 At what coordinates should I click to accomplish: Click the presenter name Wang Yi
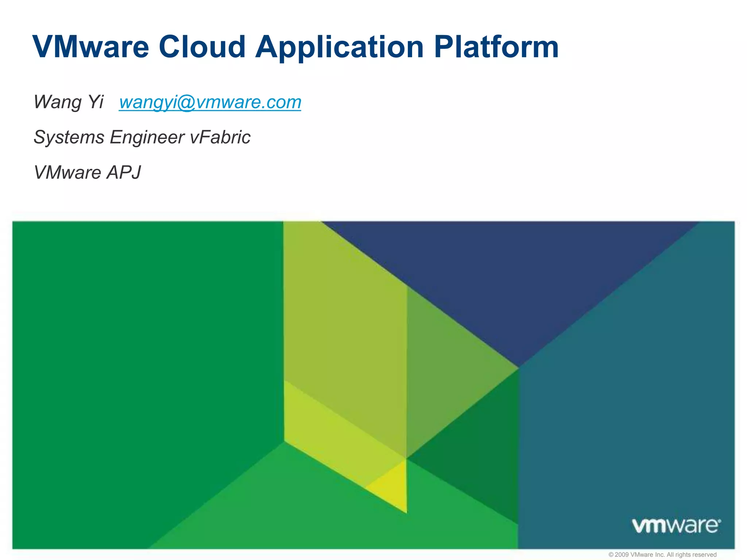click(69, 102)
